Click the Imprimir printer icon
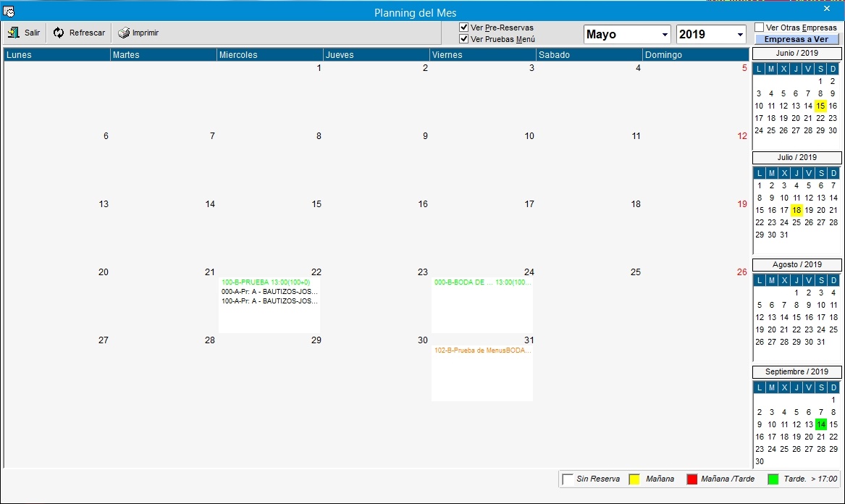This screenshot has height=504, width=845. (124, 33)
